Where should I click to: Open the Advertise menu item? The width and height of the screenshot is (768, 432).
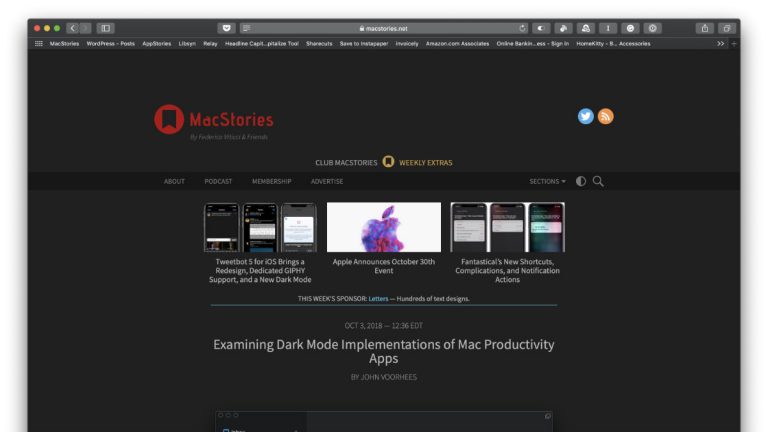(327, 181)
